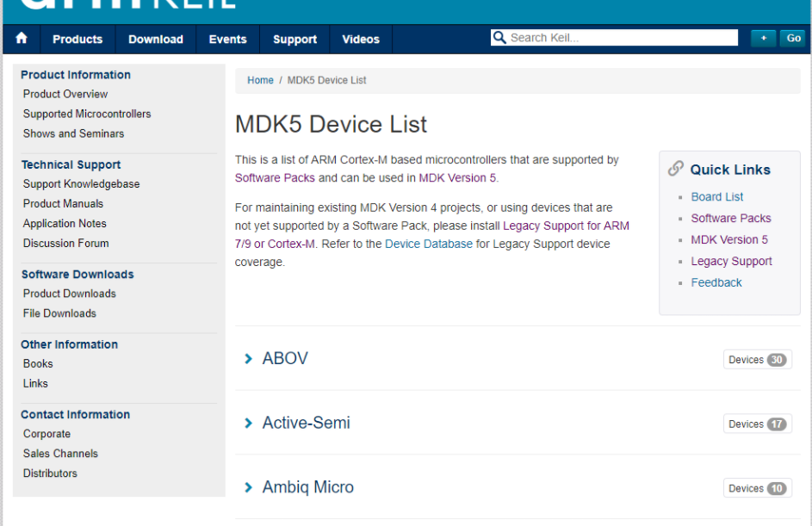Open Distributors sidebar link

tap(50, 473)
